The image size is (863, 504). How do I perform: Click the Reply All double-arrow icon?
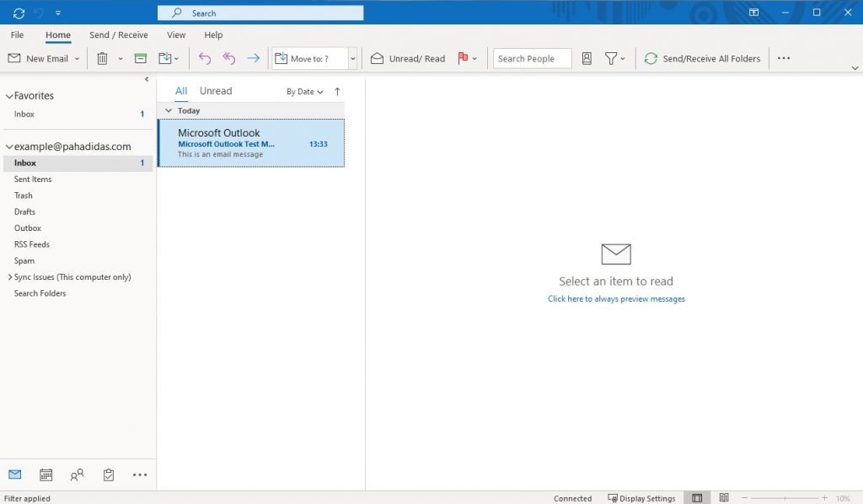click(228, 59)
